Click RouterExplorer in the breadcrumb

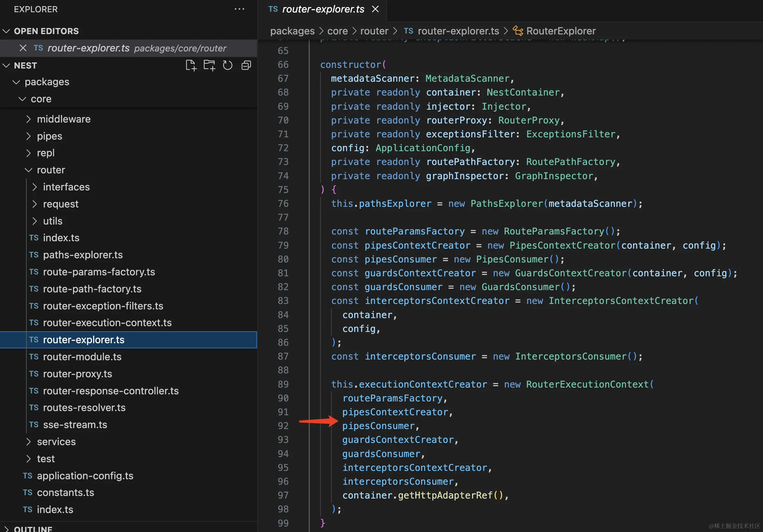coord(561,31)
